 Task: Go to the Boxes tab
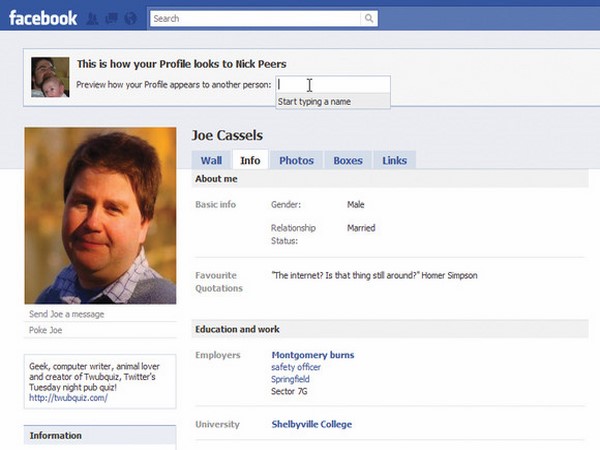tap(348, 160)
